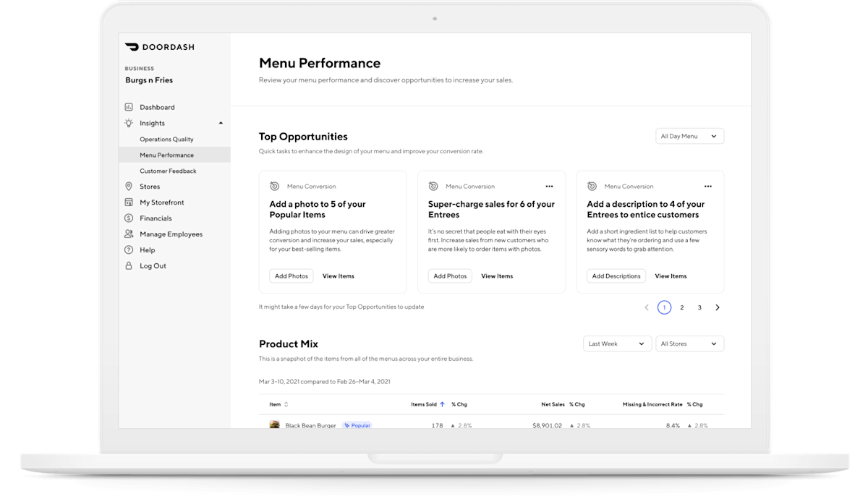Click 'Add a photo to 5 of your Popular Items' title

(318, 210)
